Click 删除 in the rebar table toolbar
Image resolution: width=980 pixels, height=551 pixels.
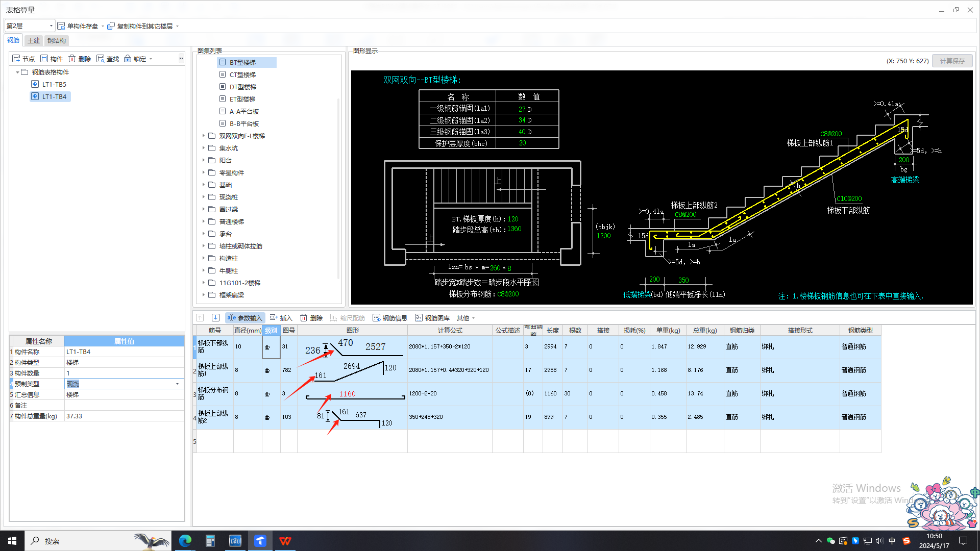tap(311, 317)
